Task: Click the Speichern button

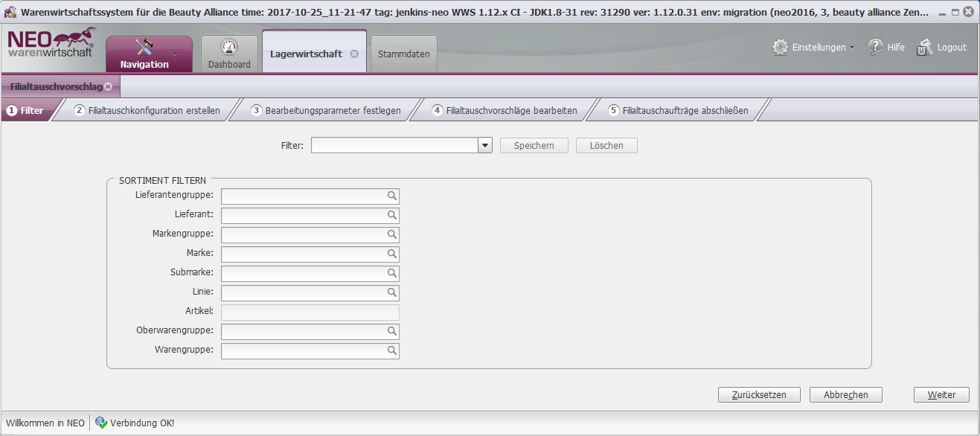Action: (x=534, y=146)
